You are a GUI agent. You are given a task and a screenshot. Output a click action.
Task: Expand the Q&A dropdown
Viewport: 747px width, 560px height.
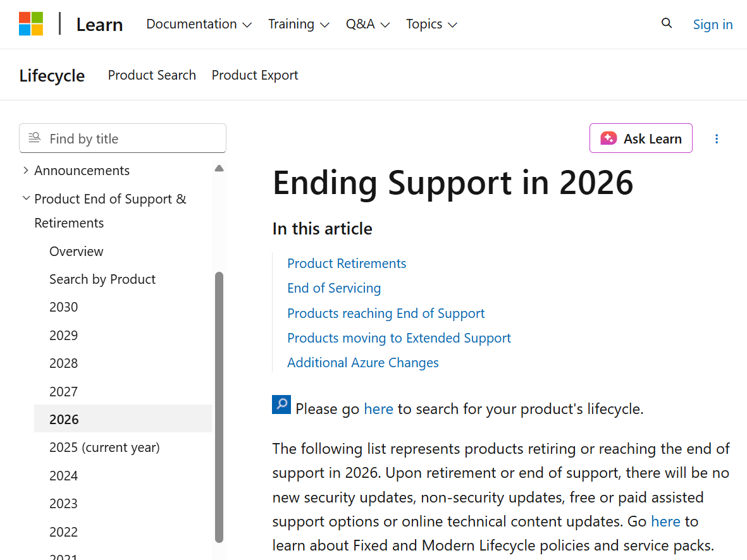[367, 24]
